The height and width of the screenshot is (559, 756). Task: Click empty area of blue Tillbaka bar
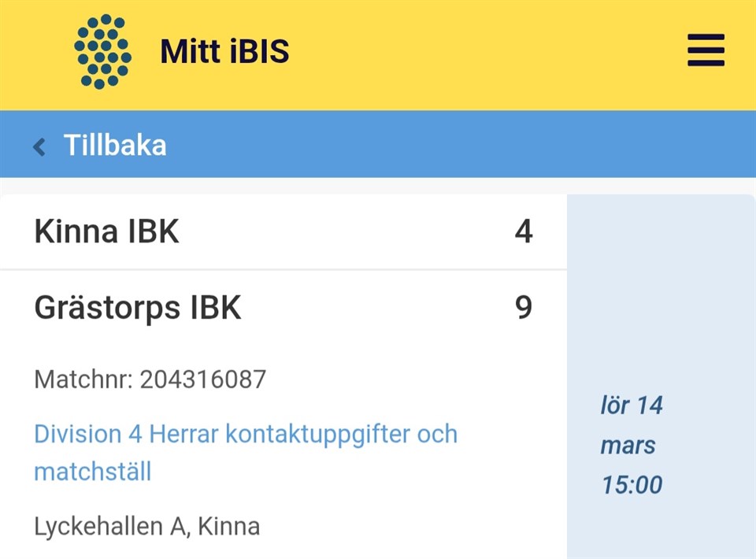(457, 146)
